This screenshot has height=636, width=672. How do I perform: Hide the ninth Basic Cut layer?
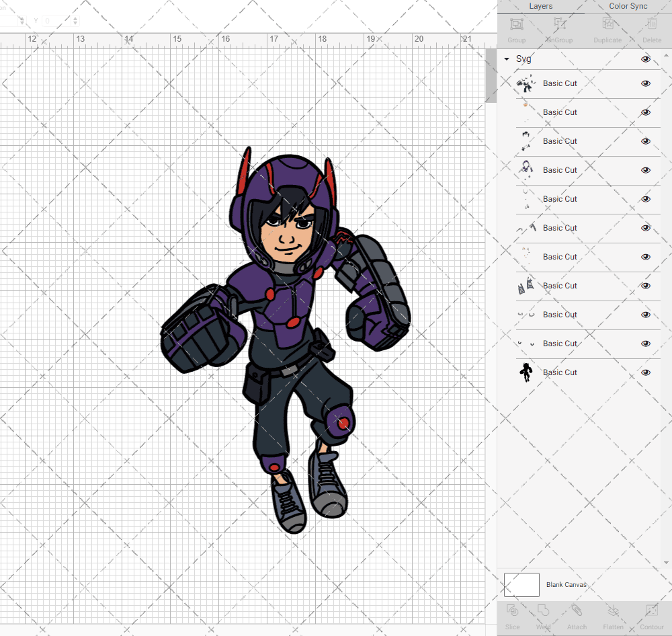coord(645,315)
